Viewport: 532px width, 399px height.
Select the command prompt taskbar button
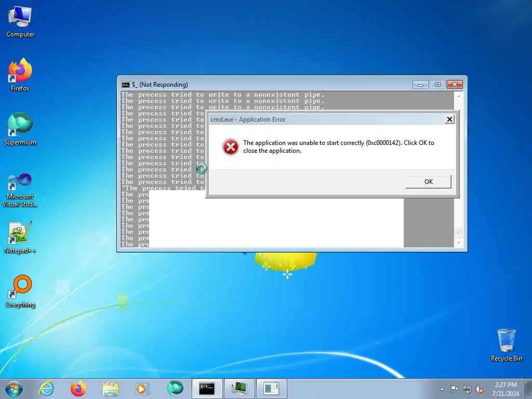[207, 389]
